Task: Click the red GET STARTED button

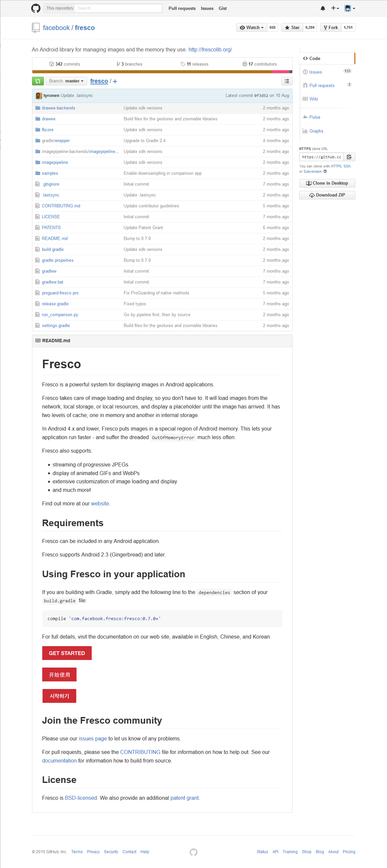Action: (67, 653)
